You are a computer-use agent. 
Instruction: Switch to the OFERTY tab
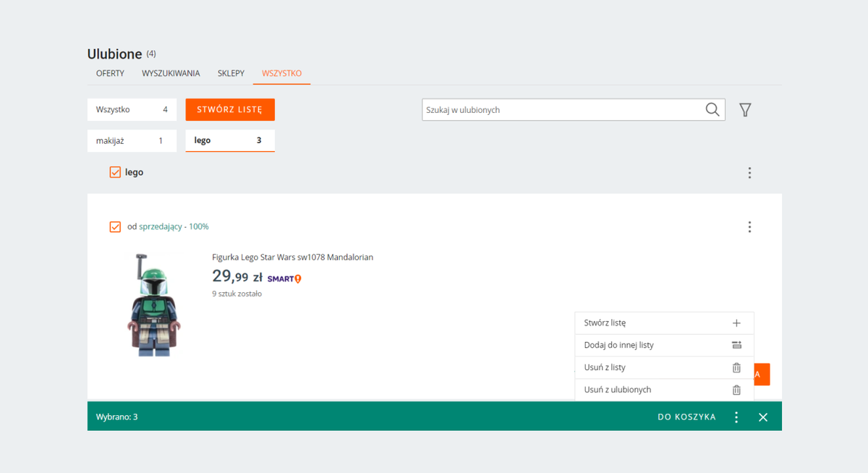(x=110, y=74)
